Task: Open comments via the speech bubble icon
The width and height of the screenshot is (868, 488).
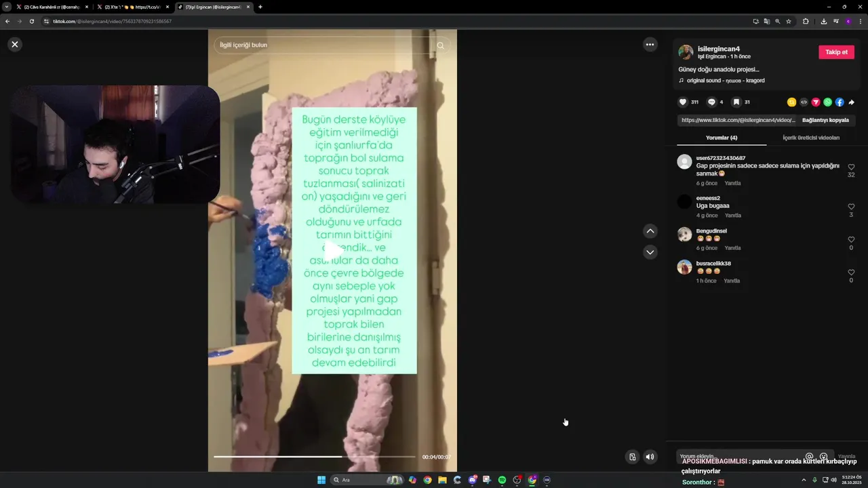Action: 711,102
